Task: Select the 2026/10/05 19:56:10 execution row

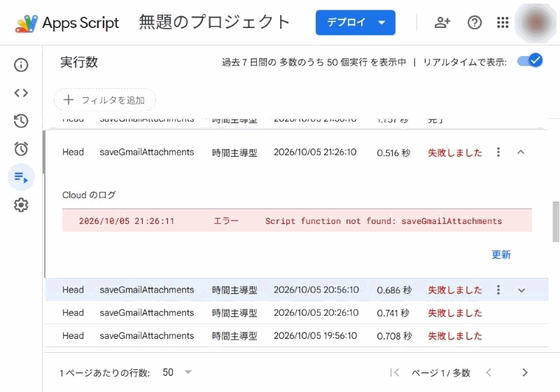Action: coord(297,335)
